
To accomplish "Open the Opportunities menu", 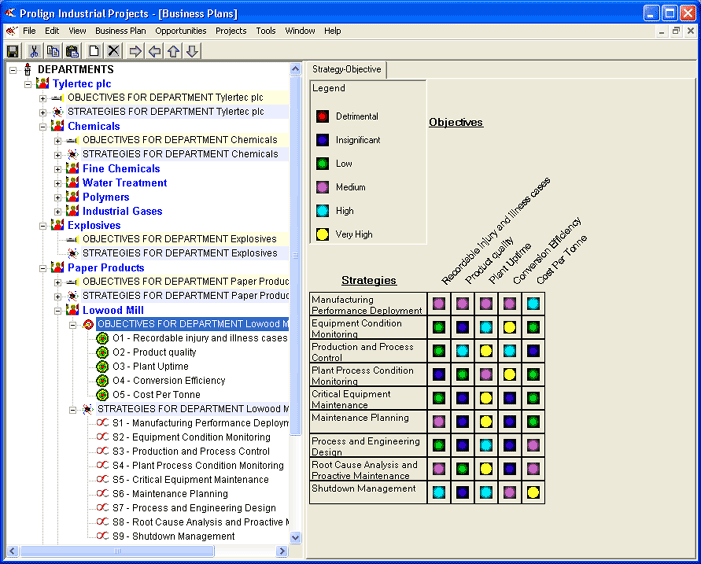I will [181, 31].
